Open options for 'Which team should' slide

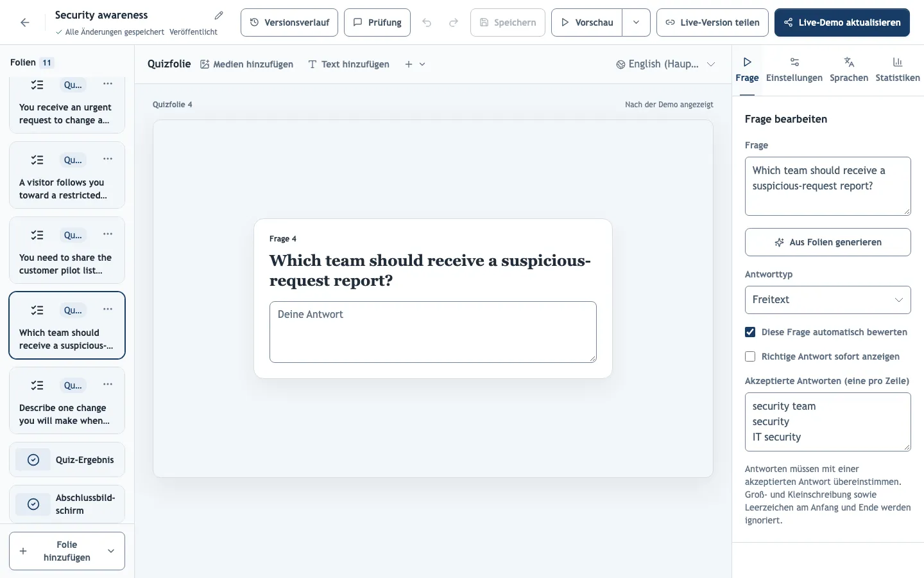[108, 310]
